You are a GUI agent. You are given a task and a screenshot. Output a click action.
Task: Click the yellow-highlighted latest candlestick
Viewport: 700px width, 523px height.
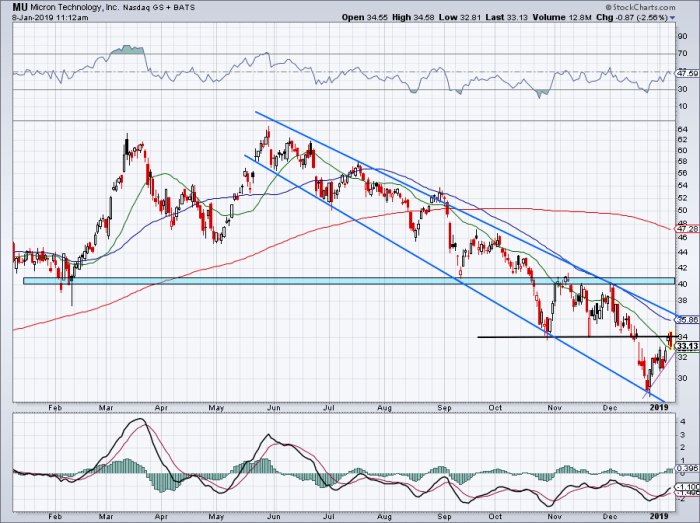tap(671, 340)
